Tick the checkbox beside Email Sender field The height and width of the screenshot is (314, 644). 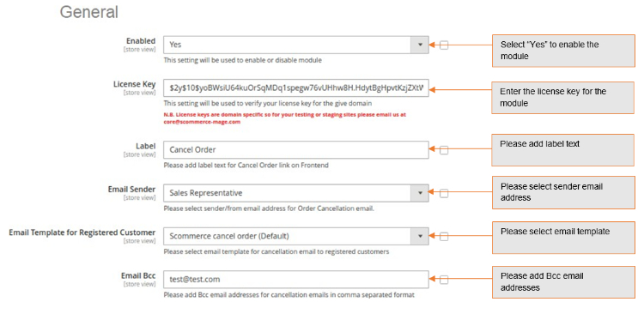tap(444, 193)
